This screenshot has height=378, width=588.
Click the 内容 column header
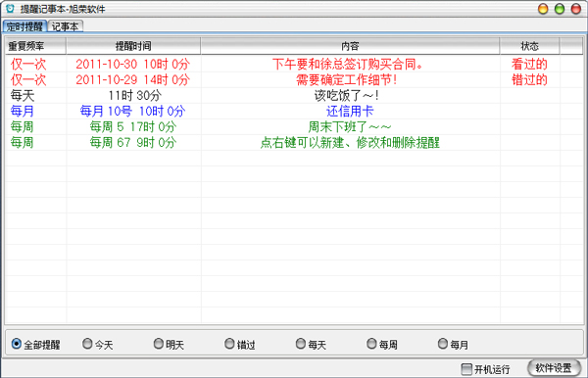(350, 46)
